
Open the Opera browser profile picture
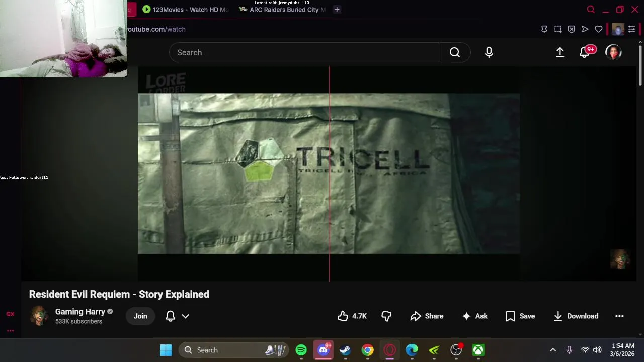pos(618,29)
